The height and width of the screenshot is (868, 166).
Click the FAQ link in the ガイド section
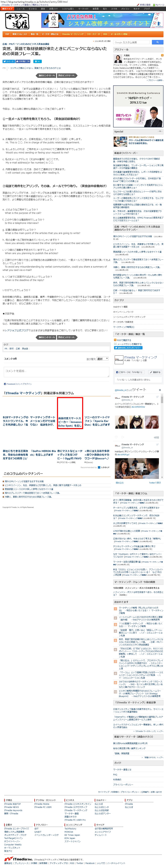(115, 775)
